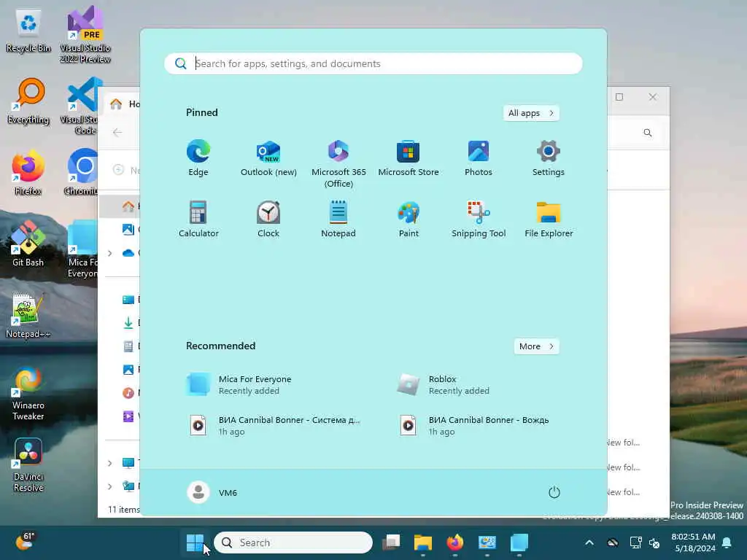The image size is (747, 560).
Task: Open Clock pinned app
Action: [268, 219]
